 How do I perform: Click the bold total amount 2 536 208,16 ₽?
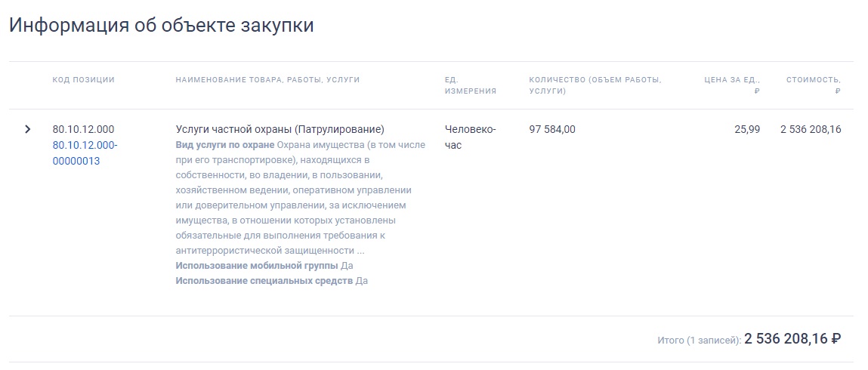[792, 339]
